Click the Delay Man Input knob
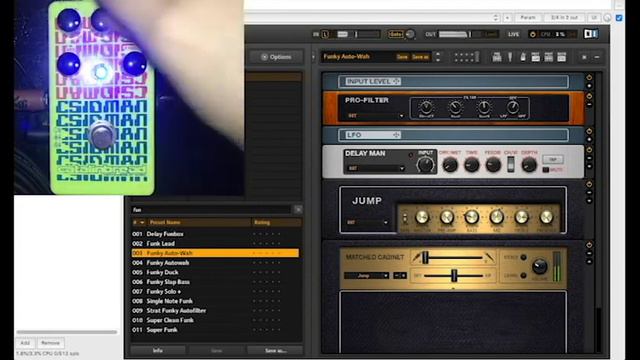The width and height of the screenshot is (640, 360). [x=425, y=165]
